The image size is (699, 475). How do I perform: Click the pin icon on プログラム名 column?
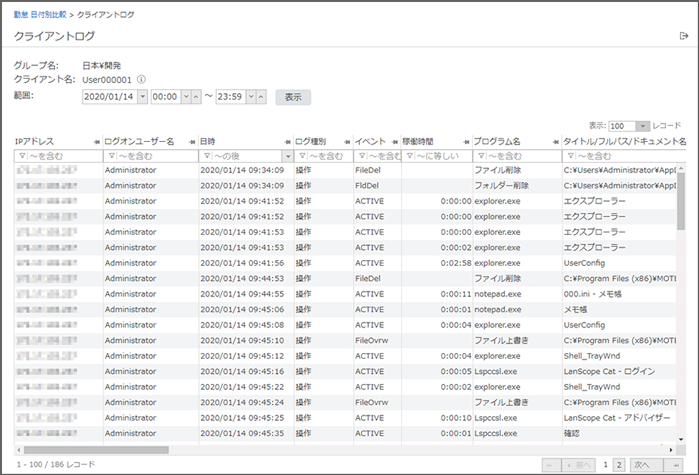555,142
